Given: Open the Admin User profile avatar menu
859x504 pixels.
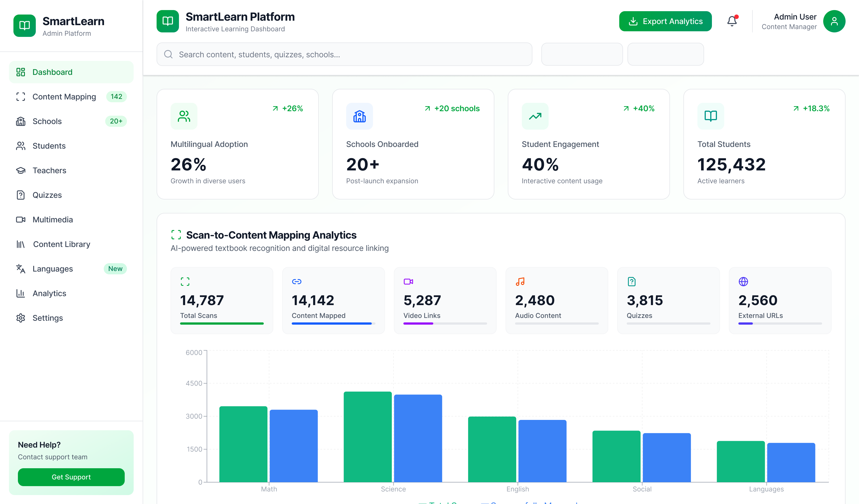Looking at the screenshot, I should (834, 21).
